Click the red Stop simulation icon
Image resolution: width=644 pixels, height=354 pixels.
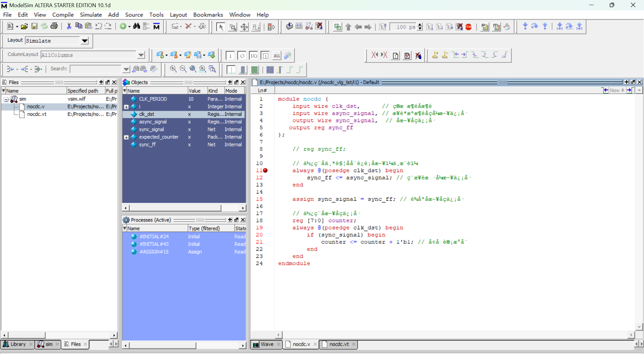(x=469, y=27)
